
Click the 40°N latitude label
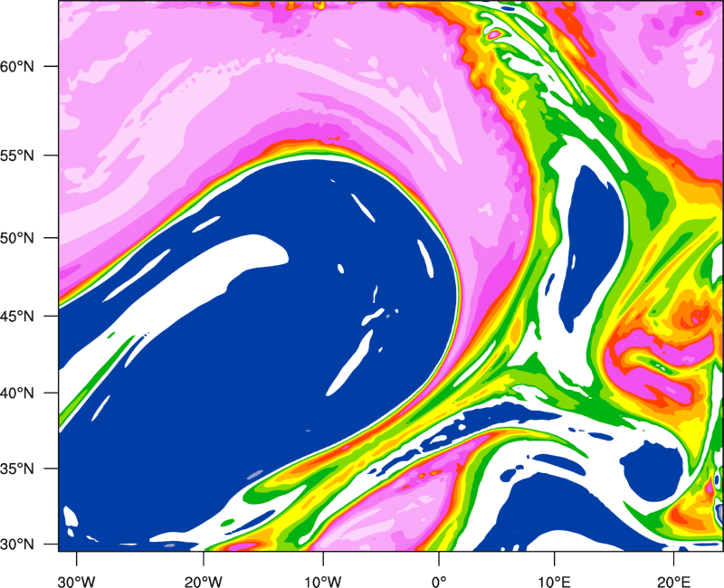(x=17, y=393)
